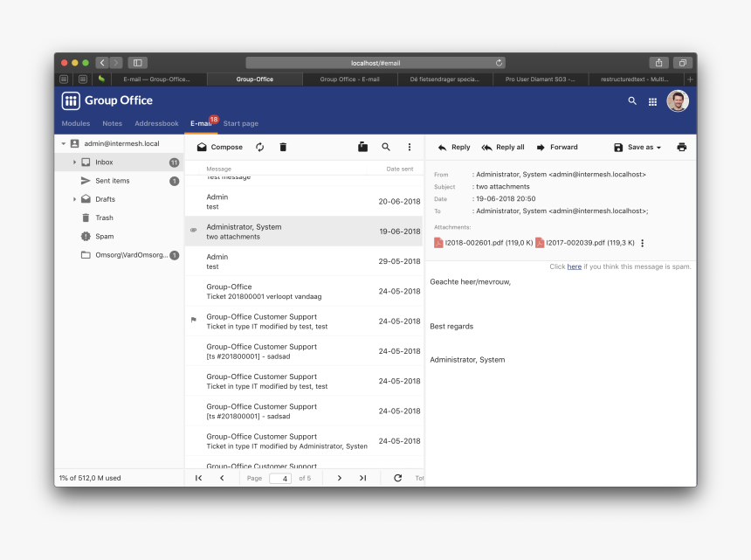Go to the next page of messages
The image size is (751, 560).
(x=340, y=478)
